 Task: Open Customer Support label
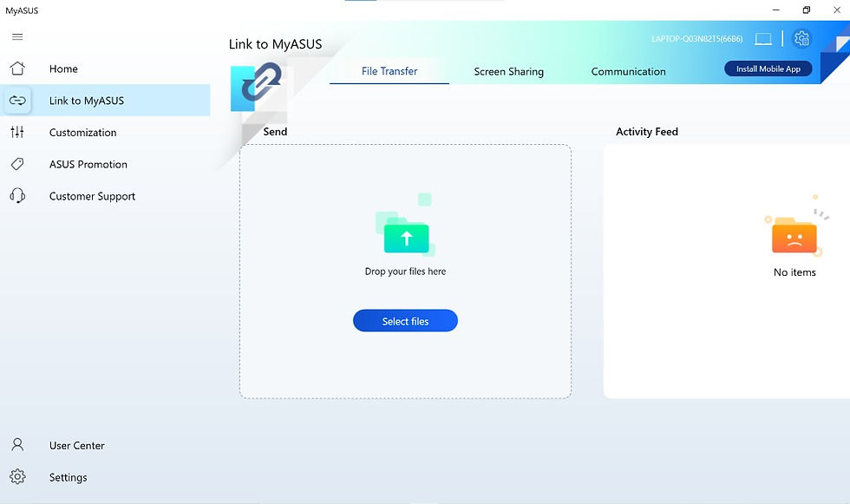click(x=92, y=196)
